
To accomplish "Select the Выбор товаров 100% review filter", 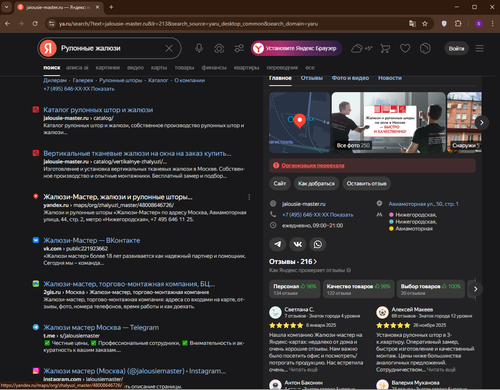I will [x=431, y=289].
